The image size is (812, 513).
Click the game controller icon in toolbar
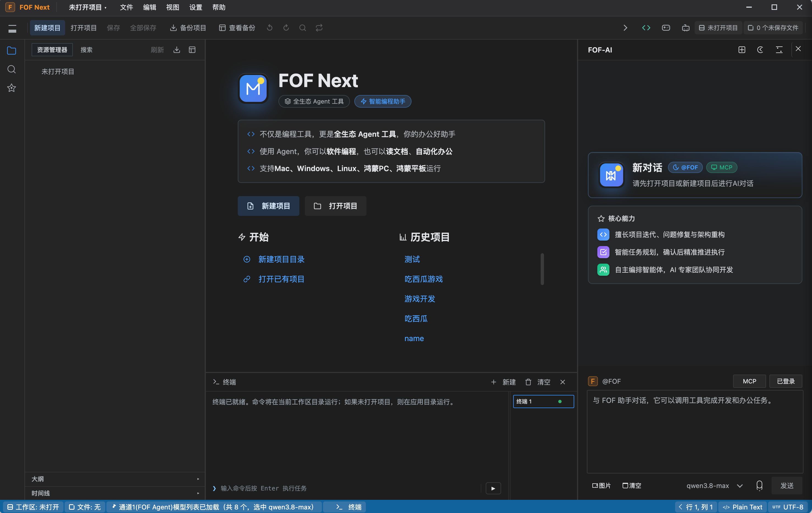666,28
